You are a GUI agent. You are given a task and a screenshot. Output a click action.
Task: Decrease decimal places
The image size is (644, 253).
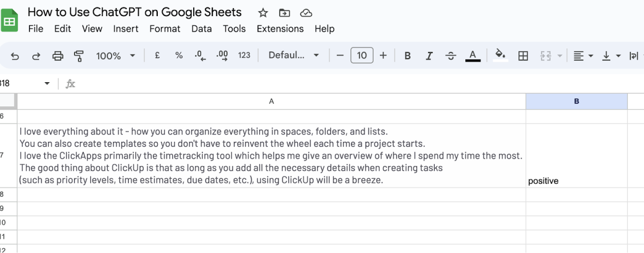coord(200,55)
